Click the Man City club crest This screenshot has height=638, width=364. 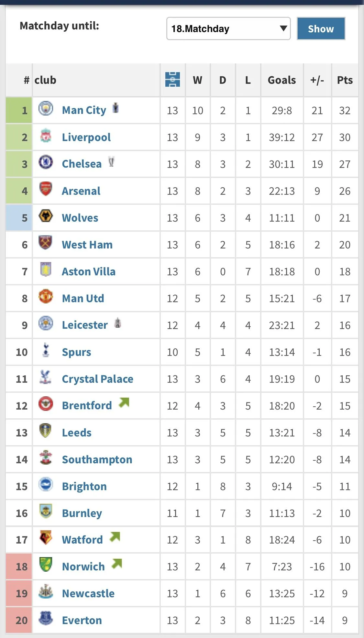tap(46, 109)
